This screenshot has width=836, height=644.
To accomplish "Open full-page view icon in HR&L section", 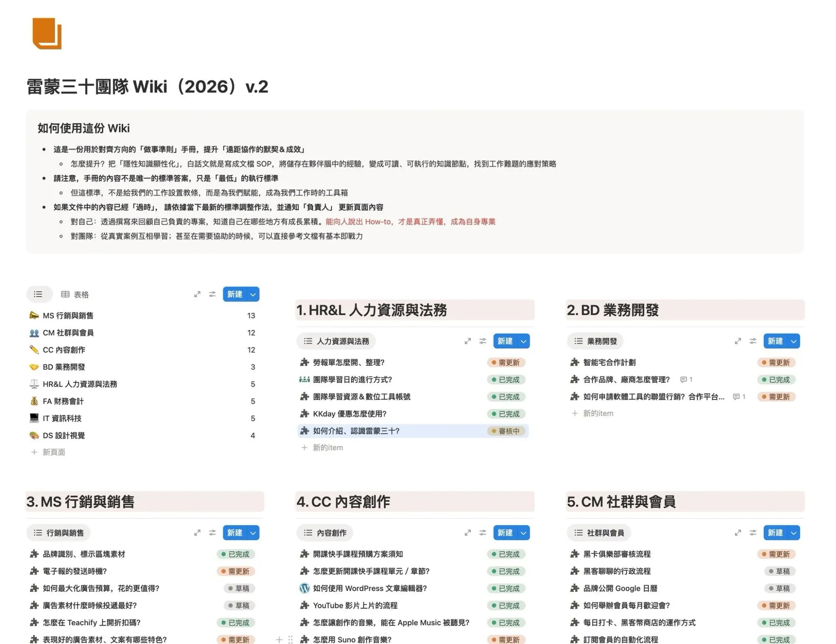I will coord(467,341).
